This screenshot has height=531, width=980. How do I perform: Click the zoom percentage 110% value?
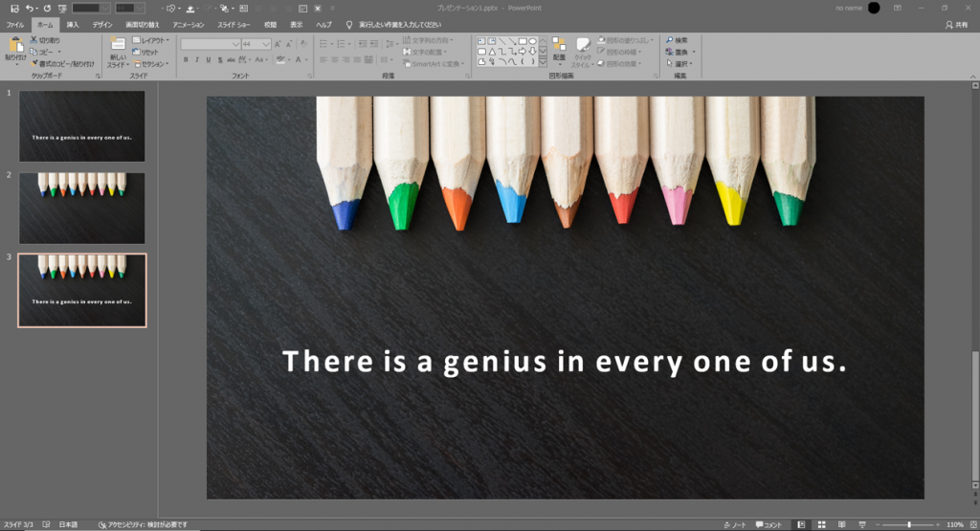click(x=955, y=524)
